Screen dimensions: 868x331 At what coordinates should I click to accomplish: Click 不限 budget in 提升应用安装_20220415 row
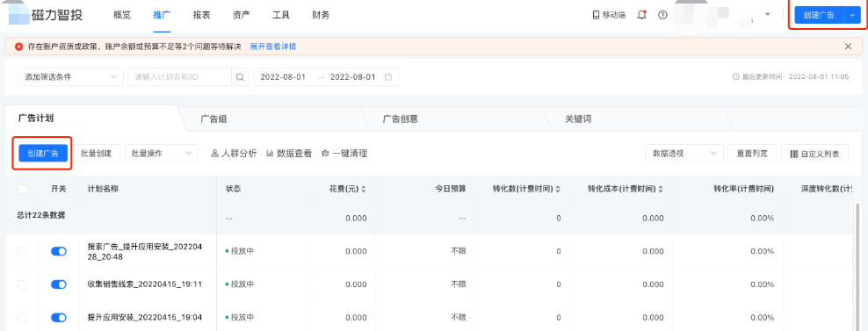(459, 318)
